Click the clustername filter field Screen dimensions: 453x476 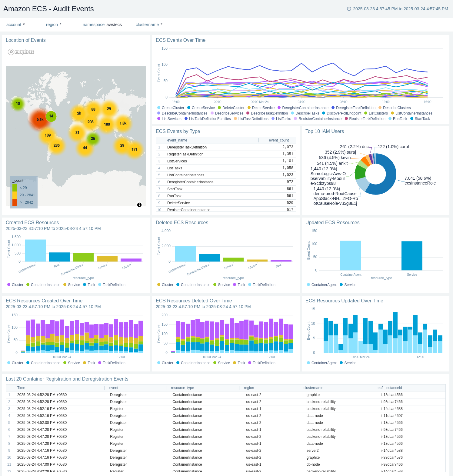[x=168, y=25]
